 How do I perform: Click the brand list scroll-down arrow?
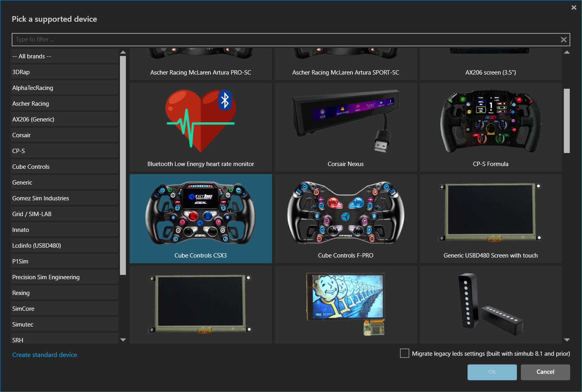pos(123,340)
